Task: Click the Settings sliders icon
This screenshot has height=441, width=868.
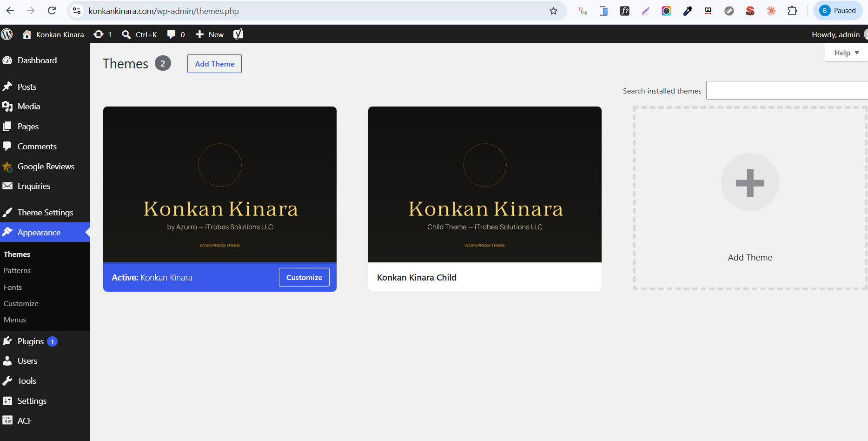Action: 7,401
